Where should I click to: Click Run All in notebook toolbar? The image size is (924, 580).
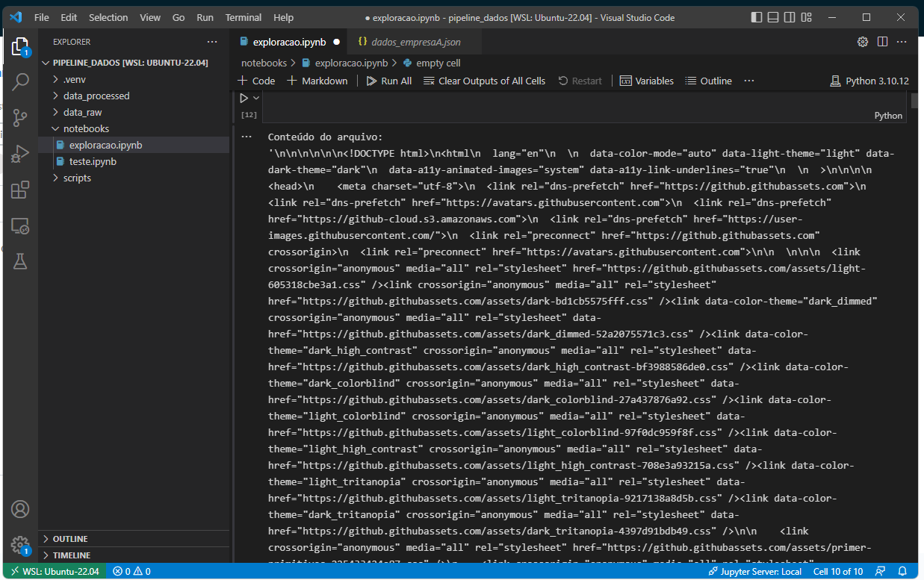coord(389,81)
